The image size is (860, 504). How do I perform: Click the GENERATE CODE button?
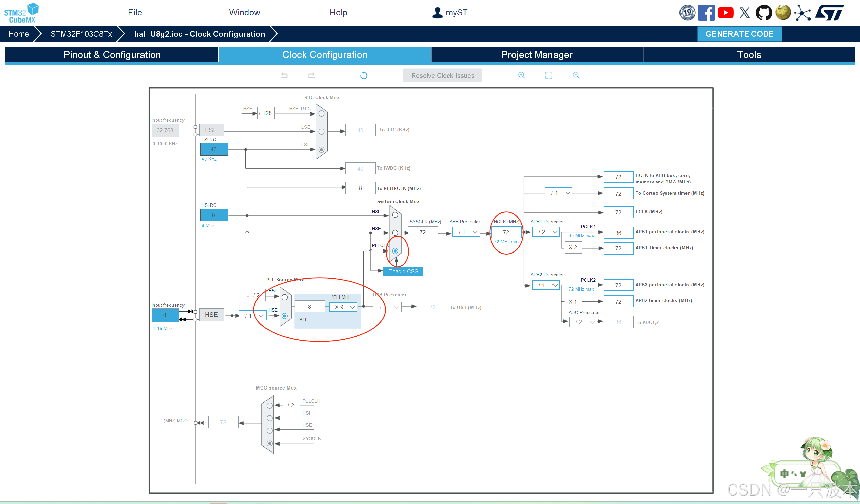coord(739,34)
